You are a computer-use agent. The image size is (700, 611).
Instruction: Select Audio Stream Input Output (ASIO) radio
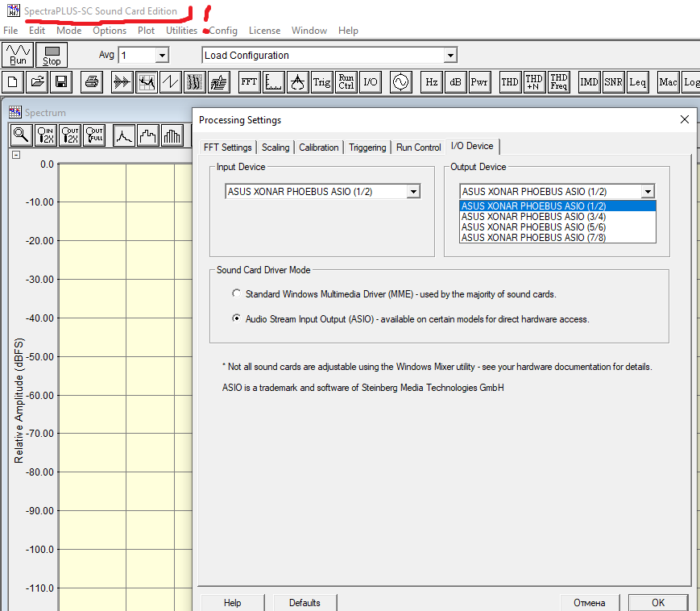(x=236, y=318)
